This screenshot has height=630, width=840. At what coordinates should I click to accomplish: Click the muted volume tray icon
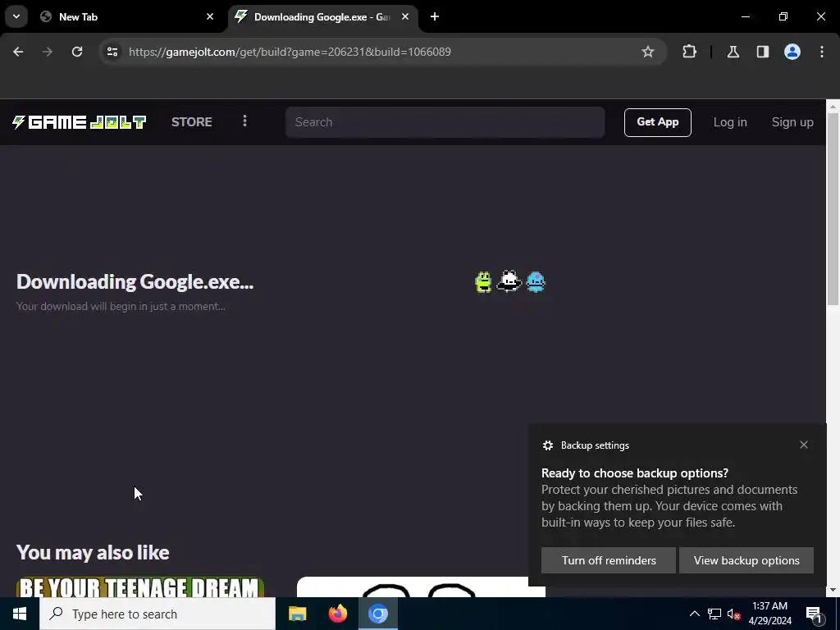pos(733,614)
